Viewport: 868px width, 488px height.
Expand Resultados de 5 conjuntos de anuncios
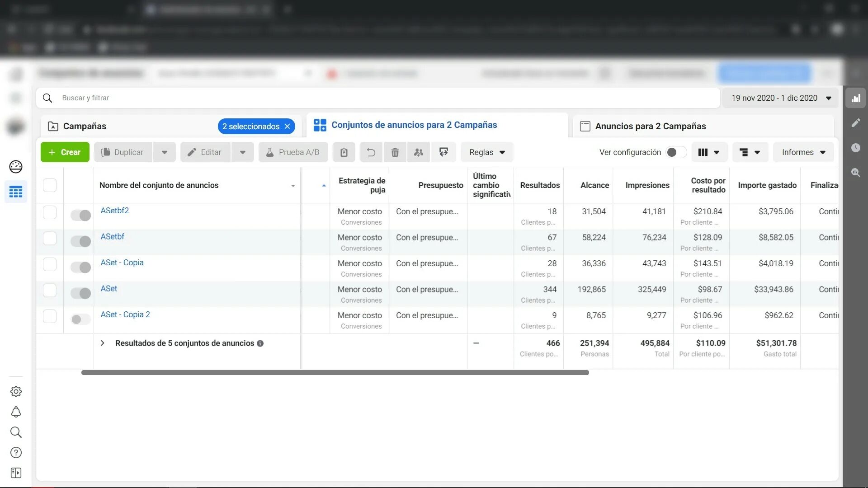click(x=103, y=343)
